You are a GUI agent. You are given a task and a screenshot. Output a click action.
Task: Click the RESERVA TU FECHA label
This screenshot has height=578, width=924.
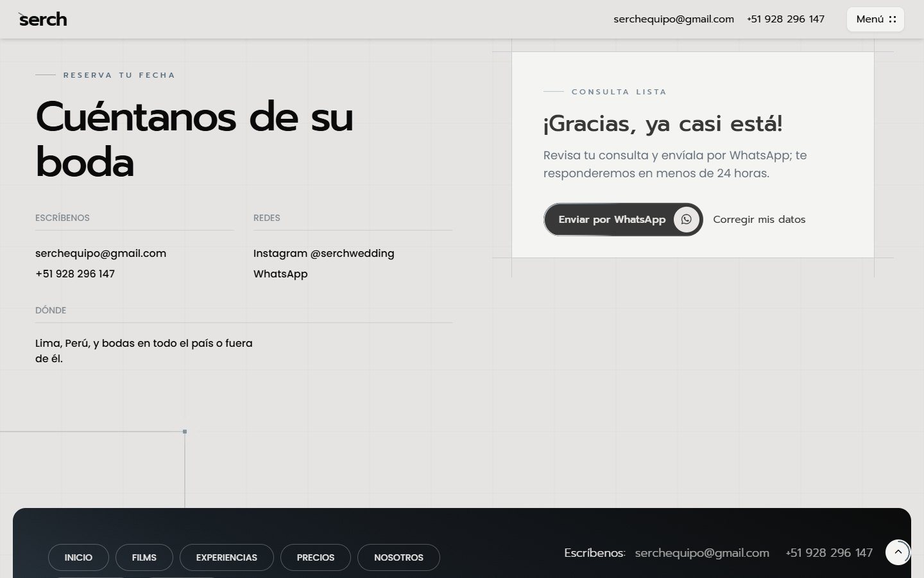(119, 75)
